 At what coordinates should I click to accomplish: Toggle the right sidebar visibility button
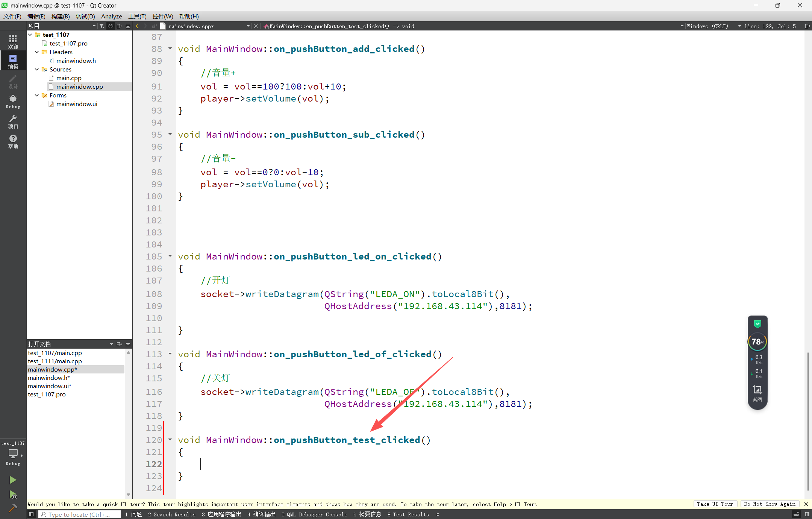(x=807, y=514)
